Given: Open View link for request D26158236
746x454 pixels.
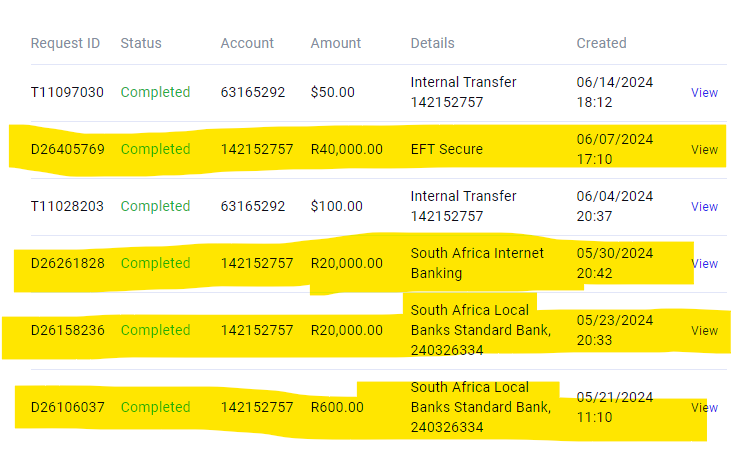Looking at the screenshot, I should click(x=704, y=330).
